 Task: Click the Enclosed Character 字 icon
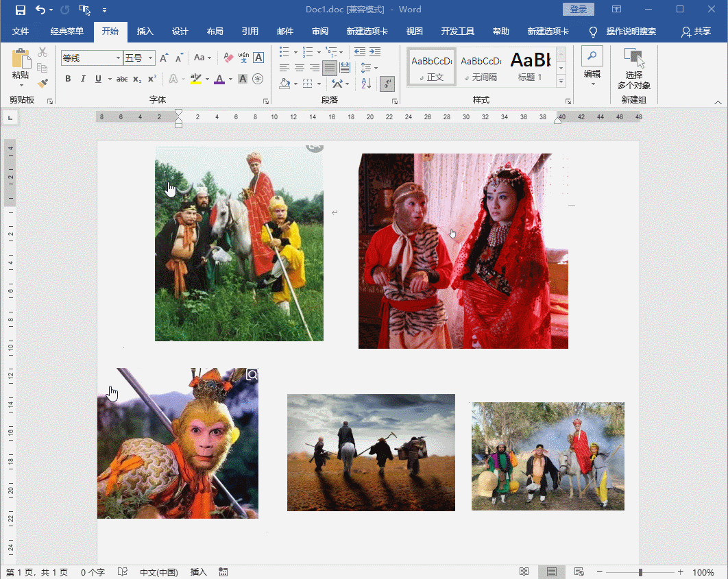(258, 79)
